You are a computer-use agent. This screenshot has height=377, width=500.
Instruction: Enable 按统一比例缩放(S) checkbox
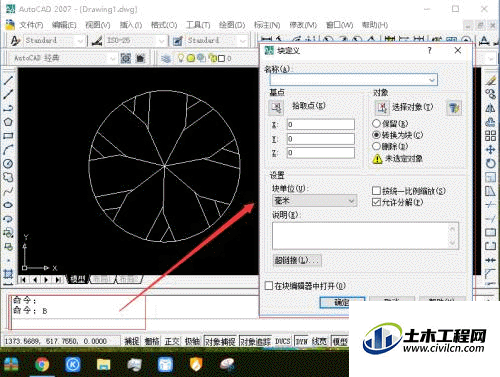coord(376,191)
